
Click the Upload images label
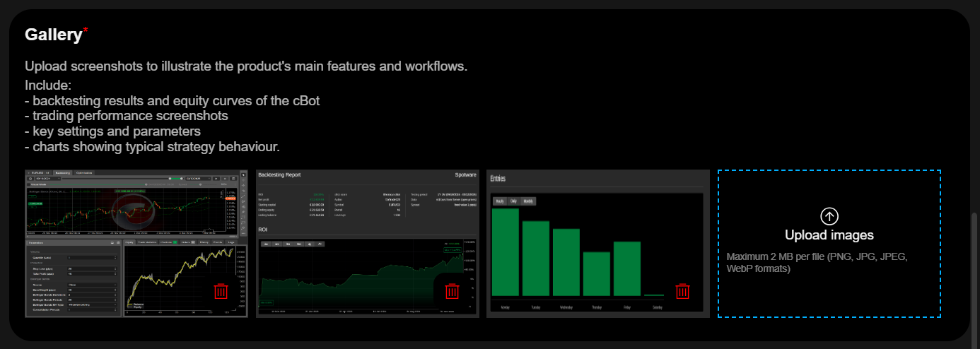829,235
